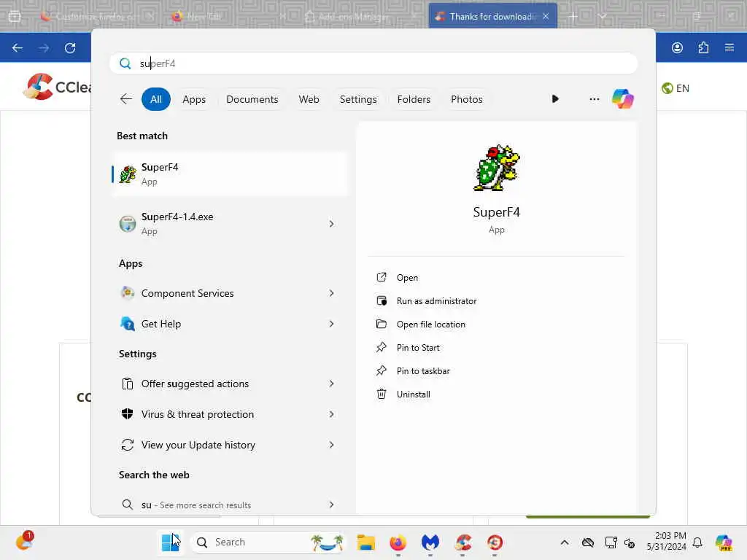Open a new Firefox tab with plus
The width and height of the screenshot is (747, 560).
coord(573,16)
